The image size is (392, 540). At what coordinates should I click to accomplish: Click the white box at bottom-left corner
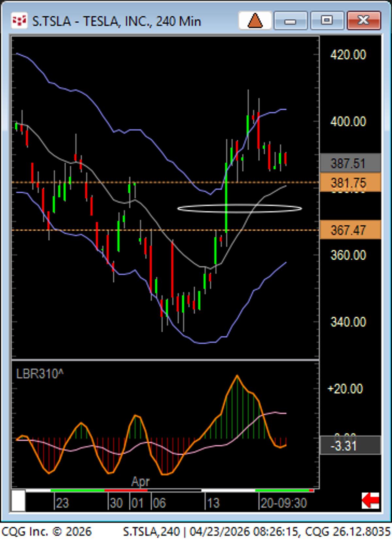point(18,500)
